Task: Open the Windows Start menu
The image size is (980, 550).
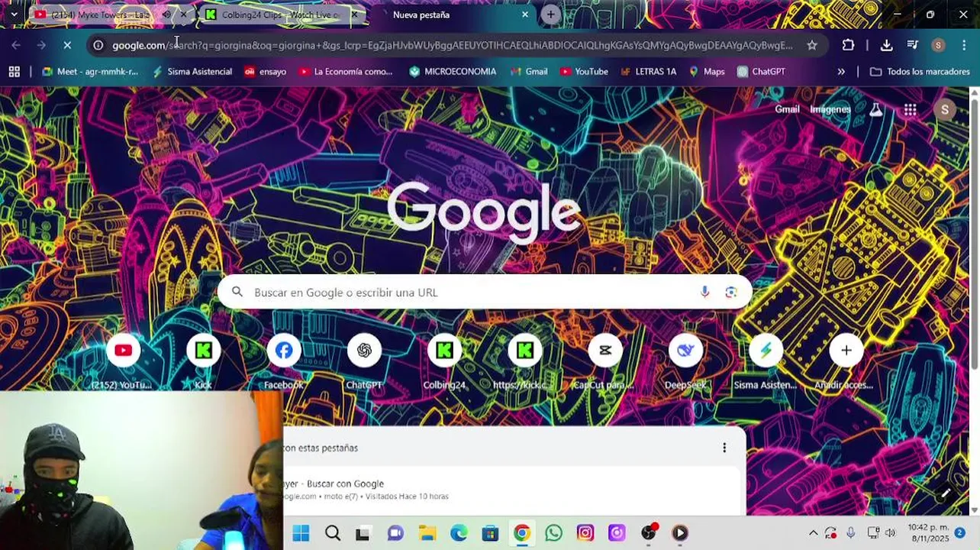Action: [x=301, y=533]
